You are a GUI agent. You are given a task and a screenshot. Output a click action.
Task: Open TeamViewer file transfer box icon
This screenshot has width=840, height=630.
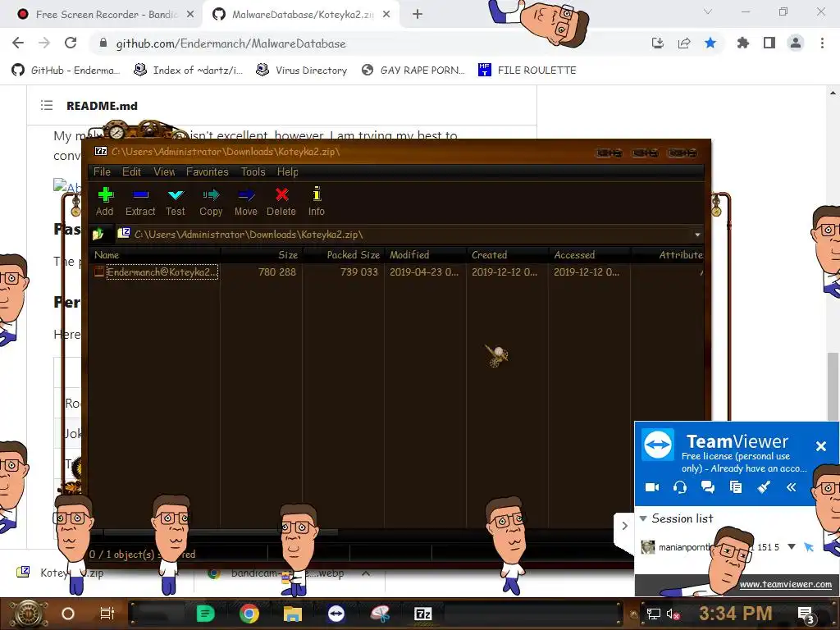click(736, 487)
